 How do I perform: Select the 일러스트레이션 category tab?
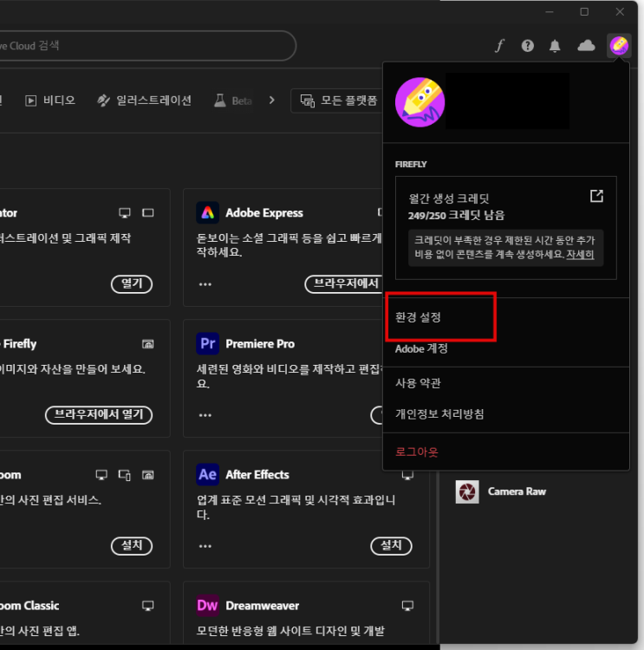coord(144,101)
